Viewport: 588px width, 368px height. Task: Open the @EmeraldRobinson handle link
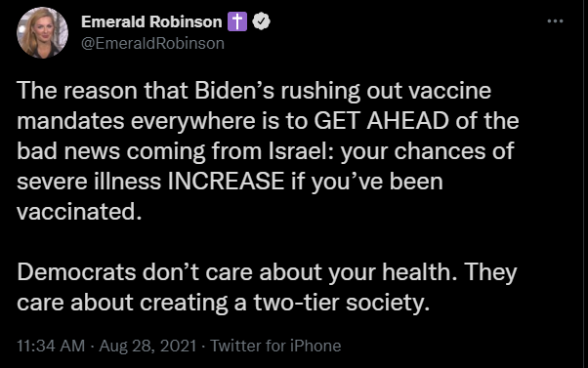[152, 44]
